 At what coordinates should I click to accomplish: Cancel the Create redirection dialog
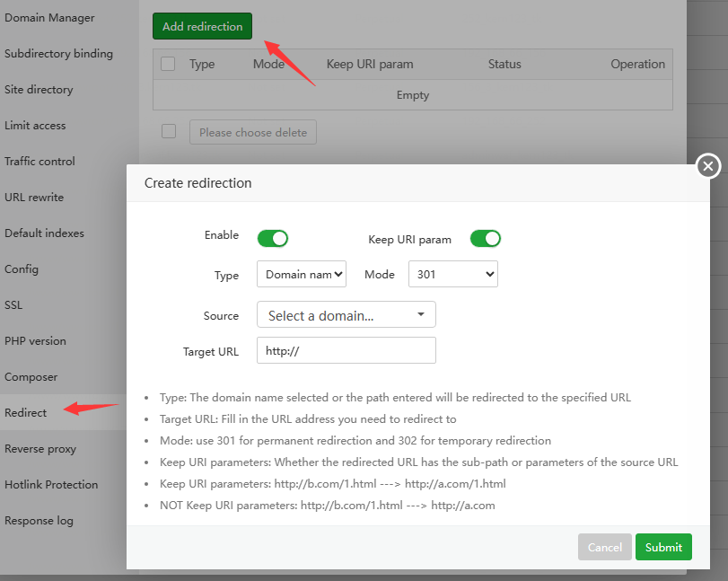point(604,547)
